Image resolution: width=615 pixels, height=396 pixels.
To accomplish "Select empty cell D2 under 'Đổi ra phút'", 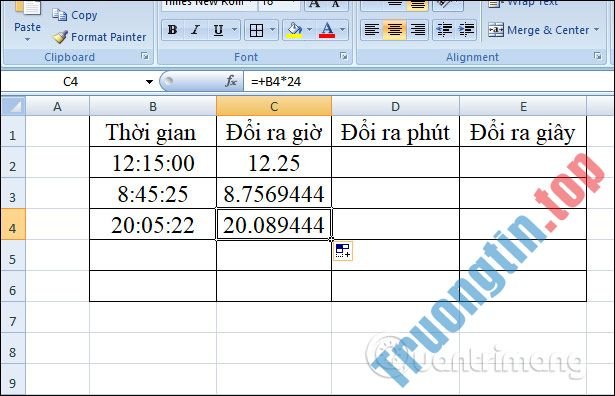I will click(x=395, y=163).
